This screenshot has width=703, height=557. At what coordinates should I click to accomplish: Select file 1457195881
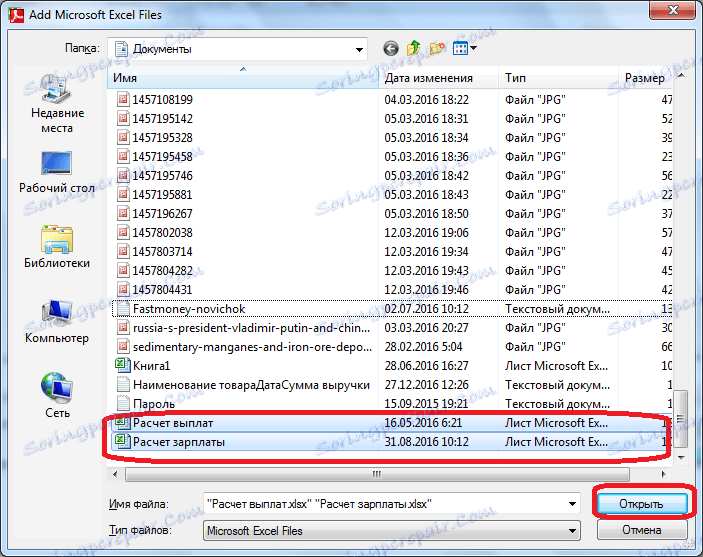coord(162,195)
